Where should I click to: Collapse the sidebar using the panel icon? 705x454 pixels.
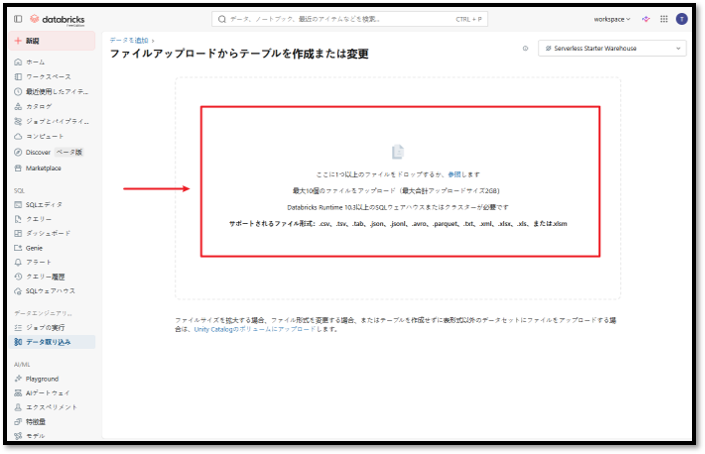pos(18,19)
